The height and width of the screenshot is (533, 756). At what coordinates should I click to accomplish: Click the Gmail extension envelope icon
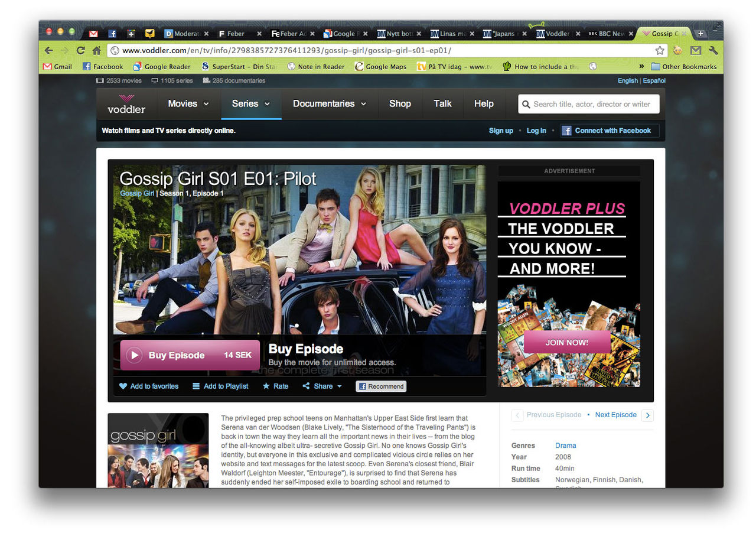696,51
